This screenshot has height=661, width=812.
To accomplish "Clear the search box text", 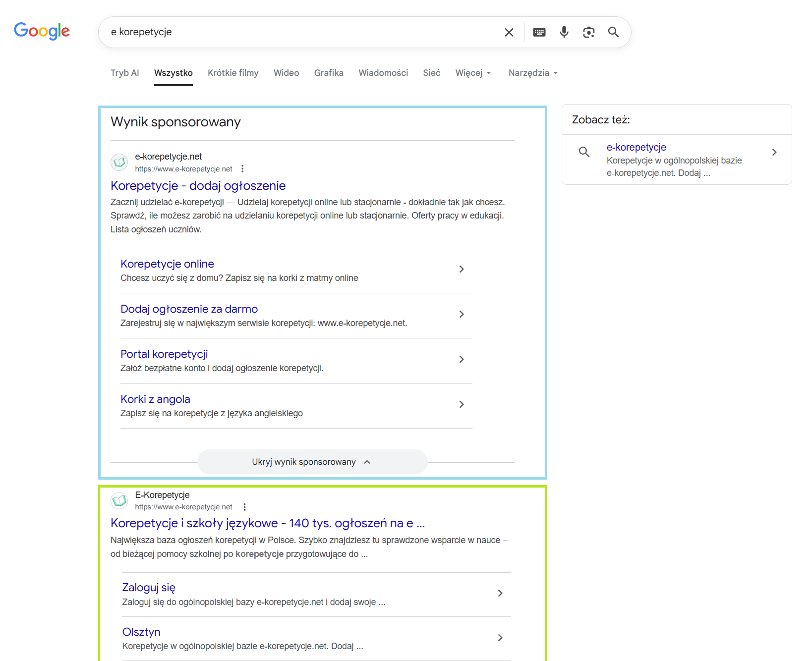I will coord(509,32).
